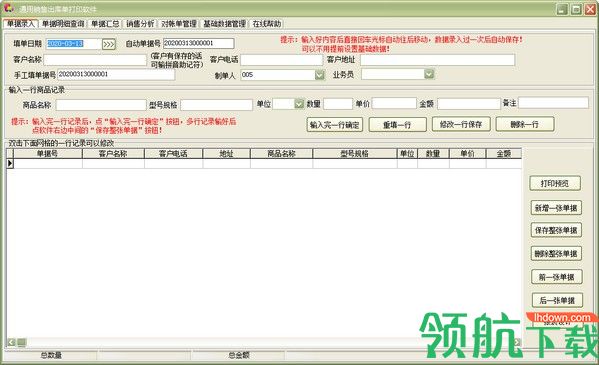Image resolution: width=599 pixels, height=365 pixels.
Task: Open the 单据录入 tab
Action: tap(21, 24)
